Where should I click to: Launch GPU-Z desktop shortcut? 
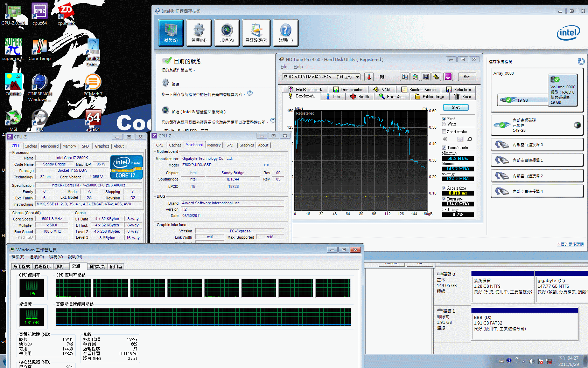coord(13,14)
